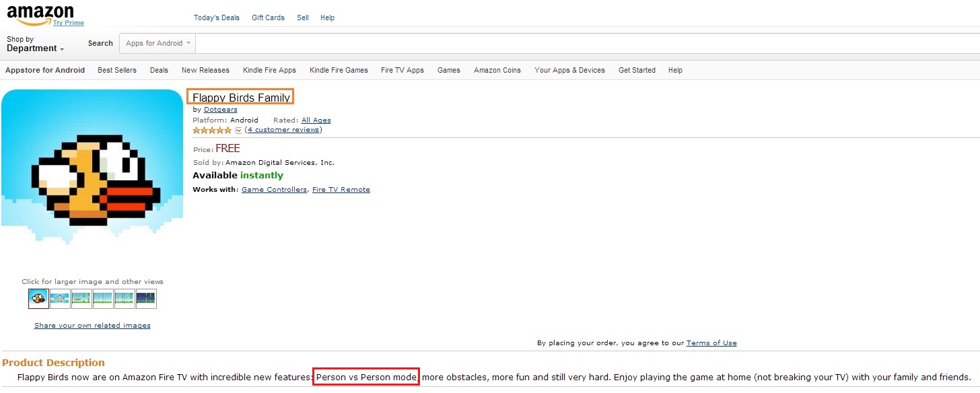Select the first bird icon thumbnail
The width and height of the screenshot is (980, 393).
[38, 299]
